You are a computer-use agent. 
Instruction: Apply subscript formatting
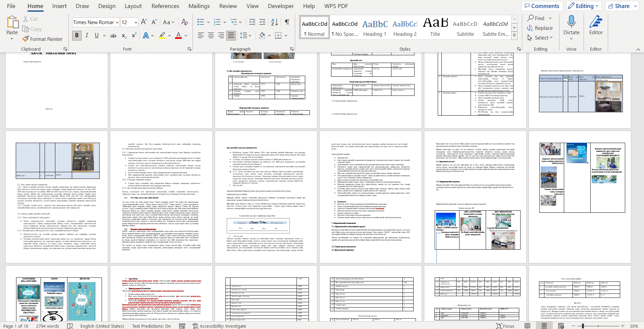[x=124, y=36]
